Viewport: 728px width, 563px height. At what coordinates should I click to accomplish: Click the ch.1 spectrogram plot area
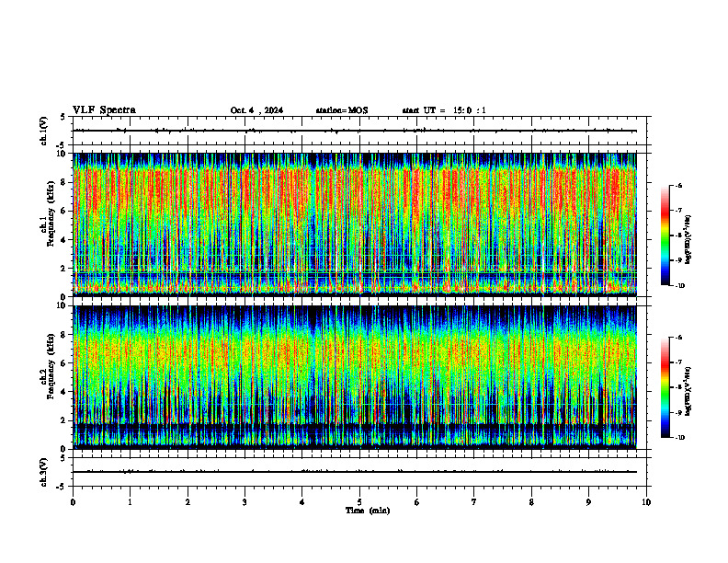pos(355,224)
